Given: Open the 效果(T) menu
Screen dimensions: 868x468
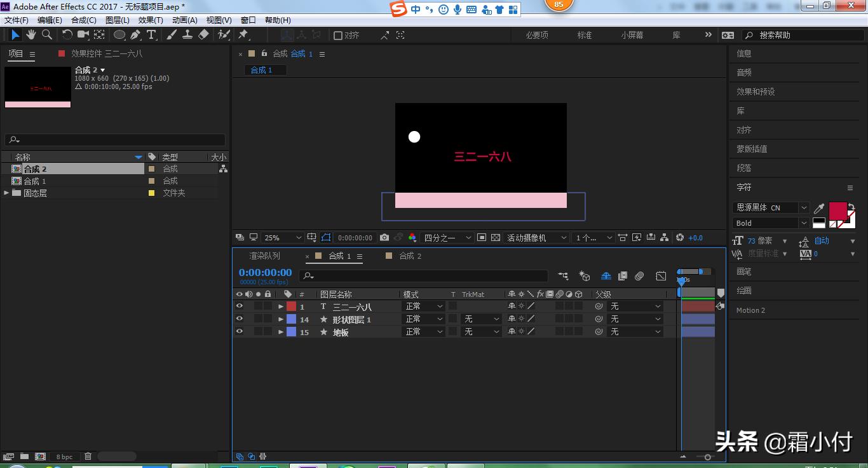Looking at the screenshot, I should tap(151, 20).
